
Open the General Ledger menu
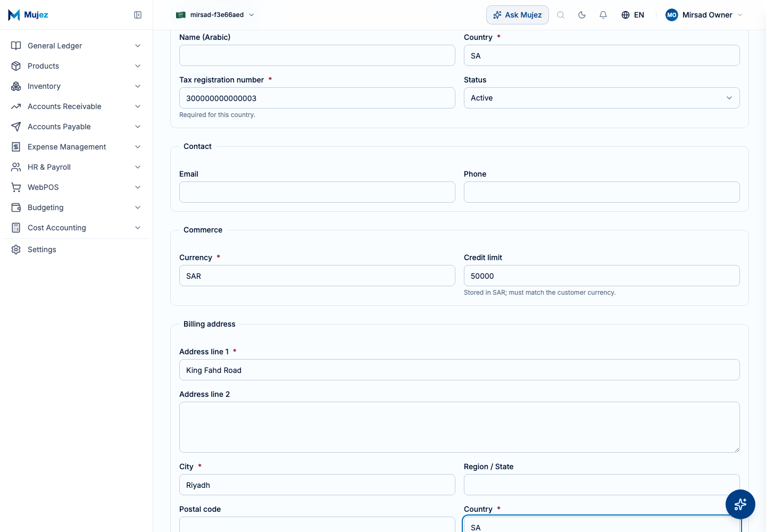pyautogui.click(x=76, y=46)
